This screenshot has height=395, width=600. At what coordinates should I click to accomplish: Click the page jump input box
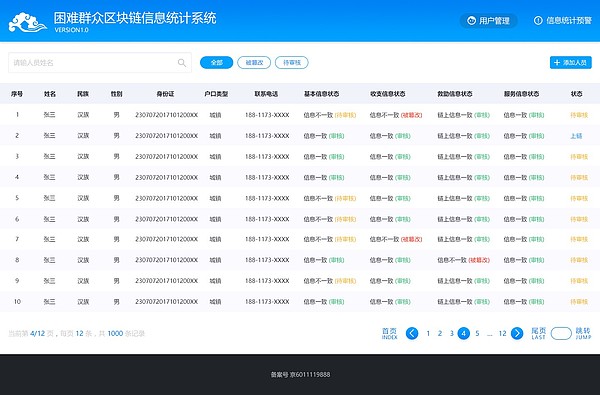click(x=561, y=333)
